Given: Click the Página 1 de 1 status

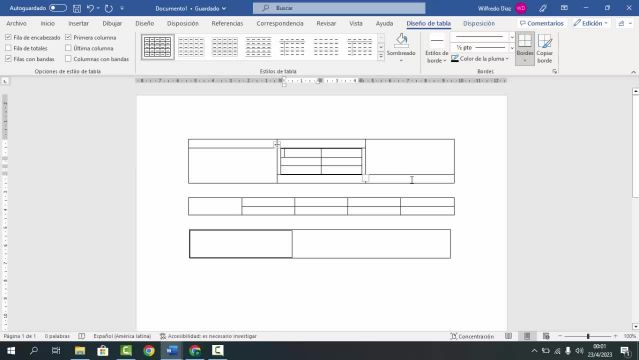Looking at the screenshot, I should coord(20,336).
